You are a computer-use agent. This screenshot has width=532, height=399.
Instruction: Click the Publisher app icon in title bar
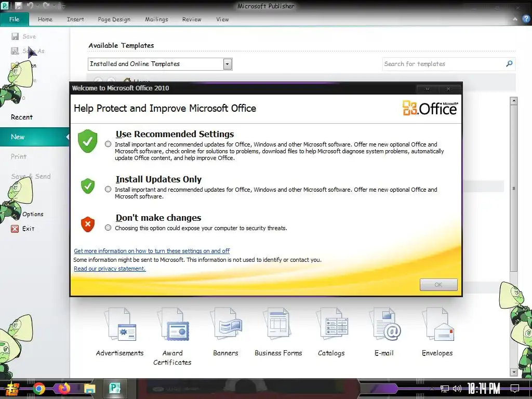pos(5,6)
